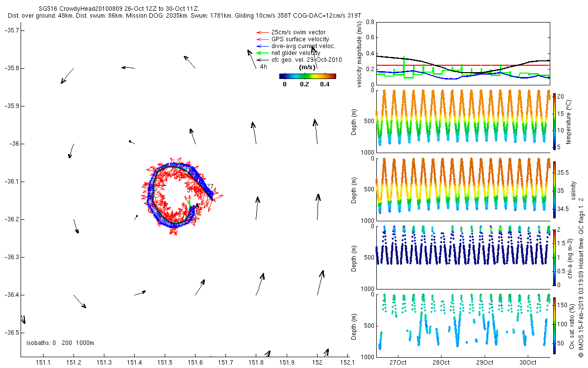Click the "28Oct" date tick label
Viewport: 588px width, 368px height.
[441, 363]
